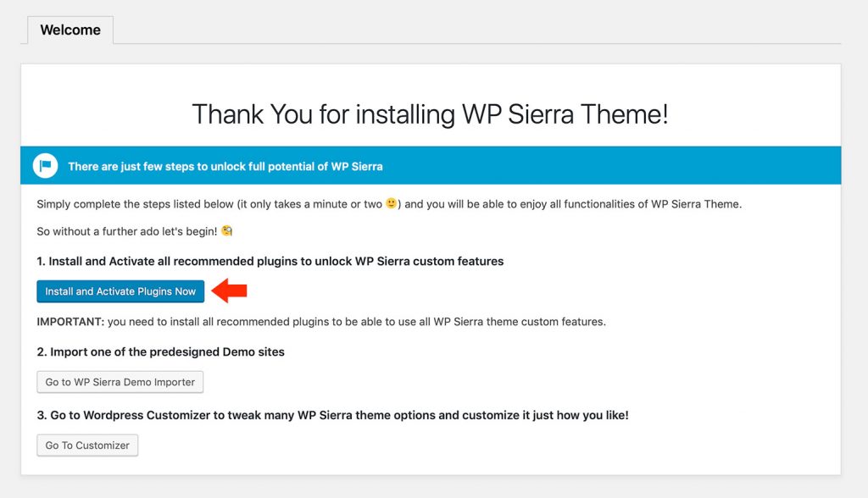Open the WP Sierra Demo Importer
This screenshot has width=868, height=498.
pyautogui.click(x=120, y=382)
